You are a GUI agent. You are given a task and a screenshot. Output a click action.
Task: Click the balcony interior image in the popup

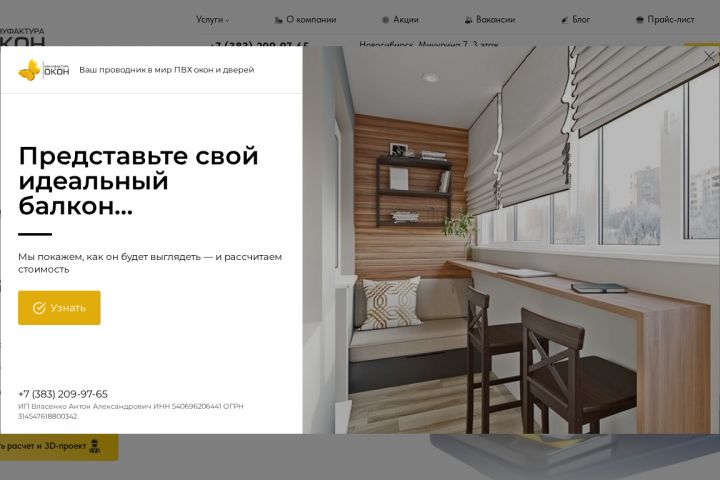point(511,239)
